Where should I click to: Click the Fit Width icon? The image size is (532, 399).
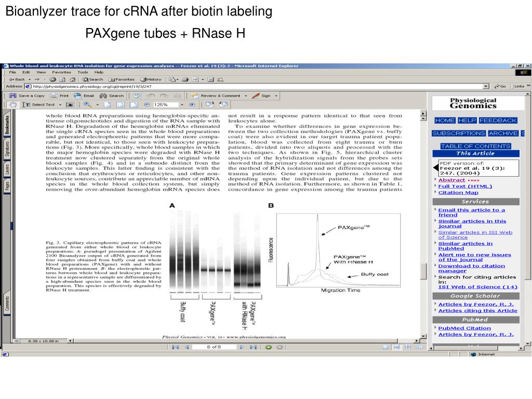click(134, 104)
